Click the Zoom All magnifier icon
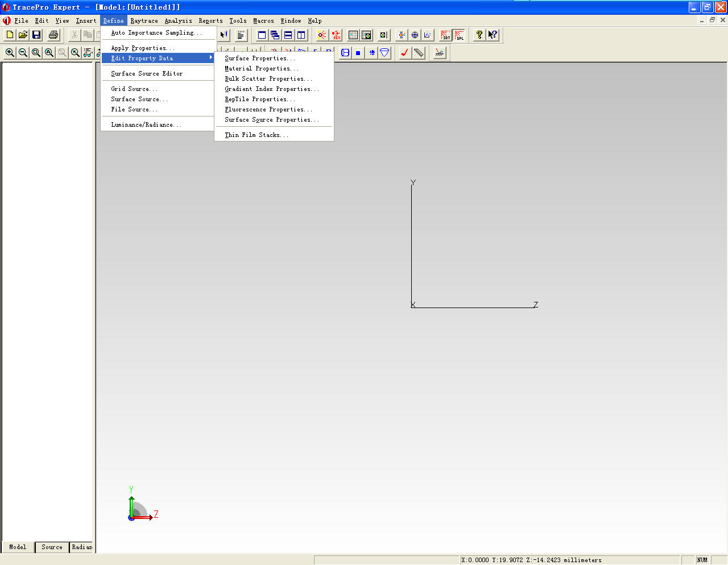 tap(49, 52)
